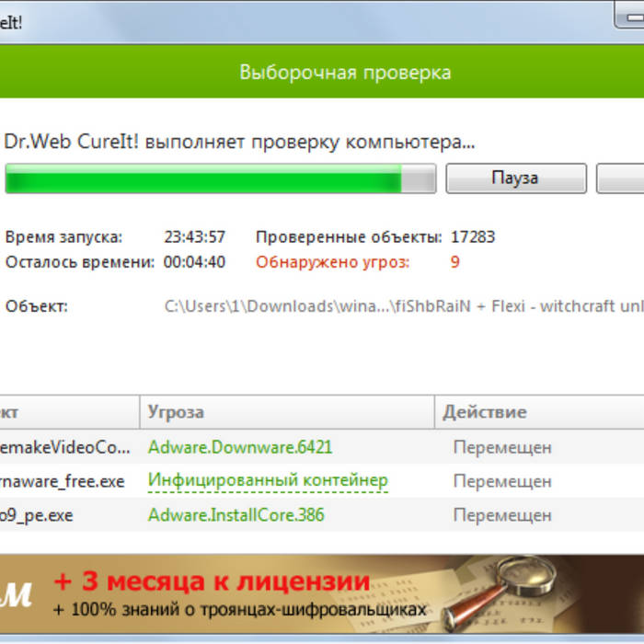Click the green Выборочная проверка header

[x=345, y=72]
